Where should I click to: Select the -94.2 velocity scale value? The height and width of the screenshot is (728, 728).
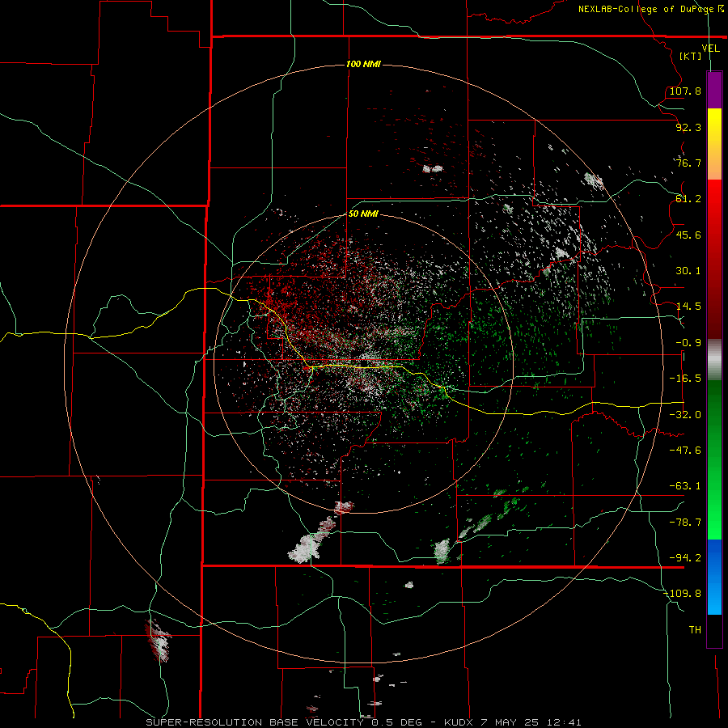[685, 558]
